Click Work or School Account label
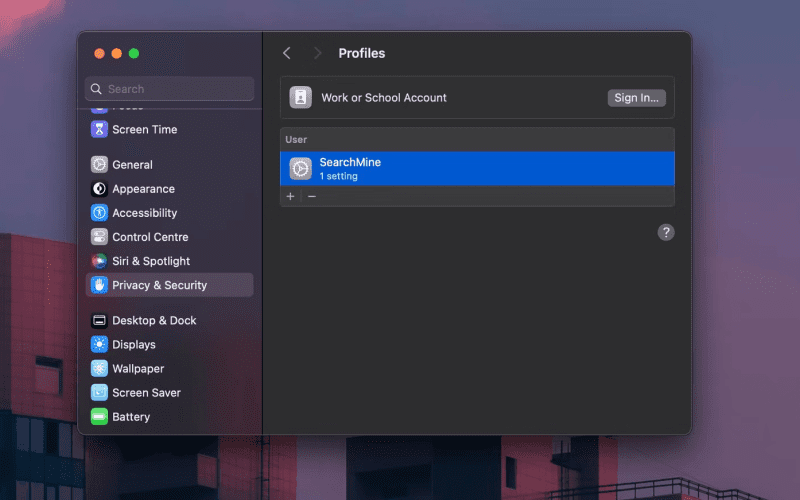 pos(384,98)
